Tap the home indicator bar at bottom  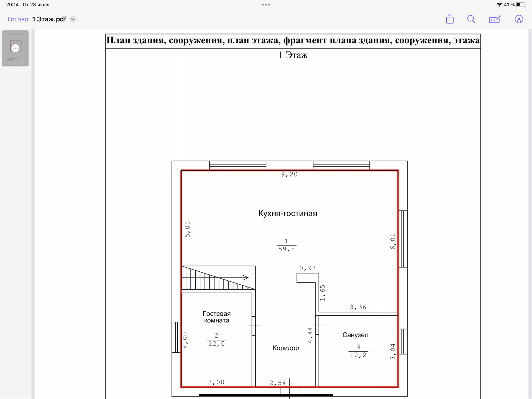tap(266, 395)
